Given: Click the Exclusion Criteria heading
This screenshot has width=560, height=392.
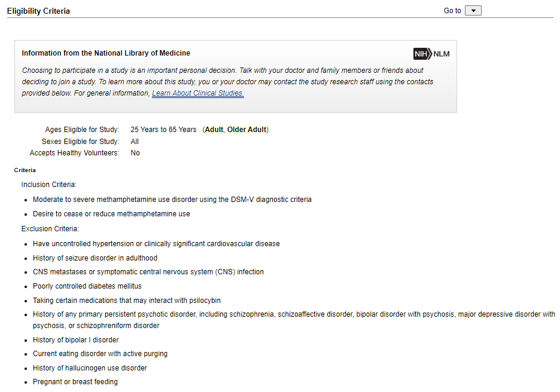Looking at the screenshot, I should click(50, 229).
